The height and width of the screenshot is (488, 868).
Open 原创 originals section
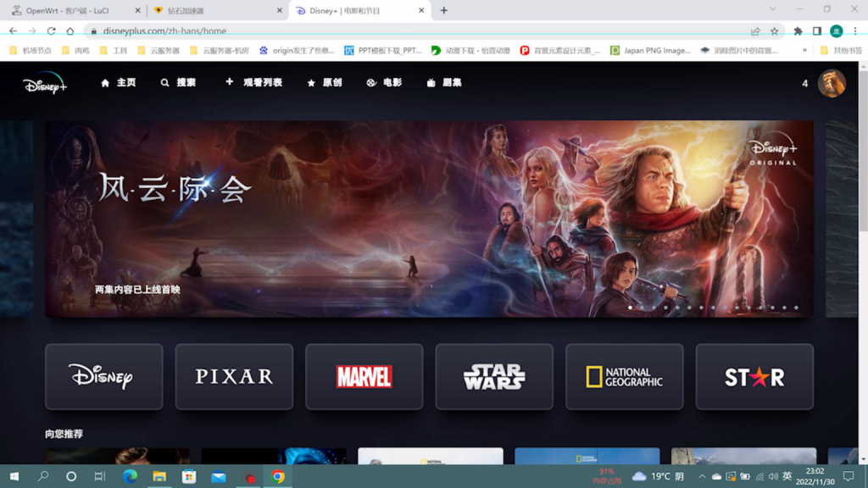click(325, 82)
